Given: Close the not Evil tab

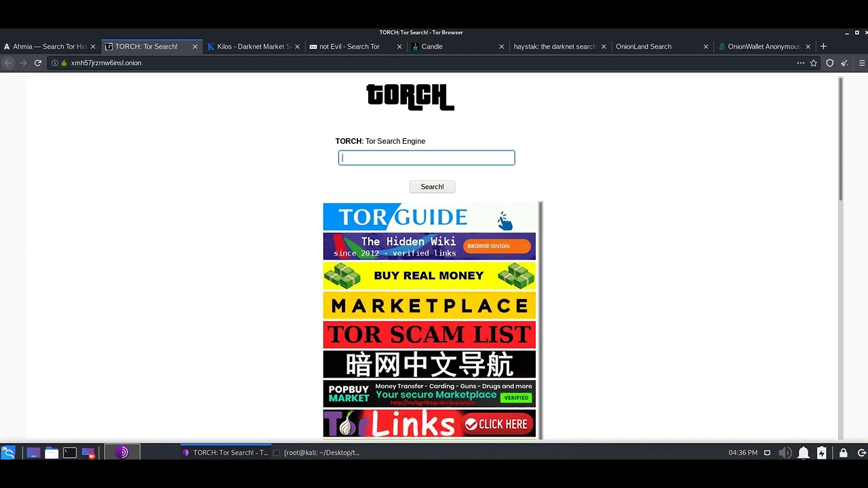Looking at the screenshot, I should (x=399, y=47).
